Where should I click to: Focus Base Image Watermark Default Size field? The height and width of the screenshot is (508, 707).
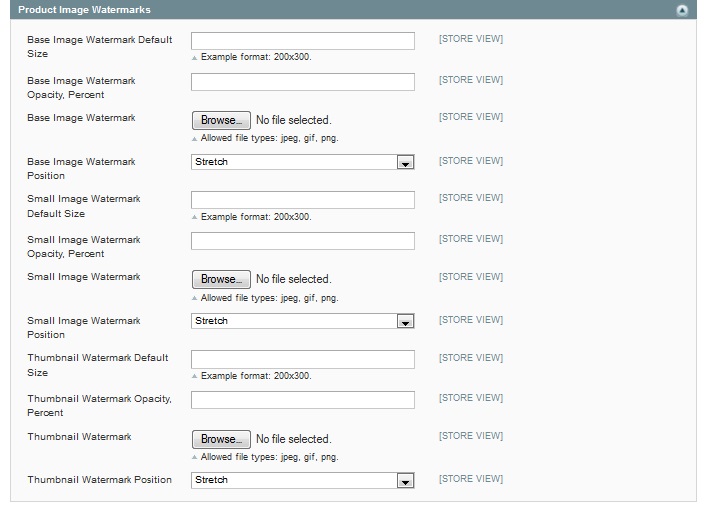[x=303, y=41]
